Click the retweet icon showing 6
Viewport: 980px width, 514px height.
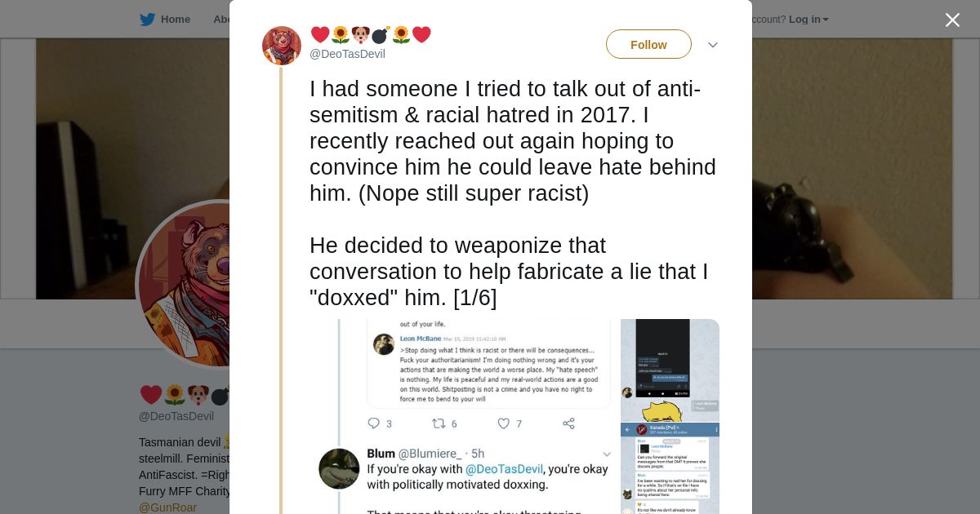click(439, 423)
